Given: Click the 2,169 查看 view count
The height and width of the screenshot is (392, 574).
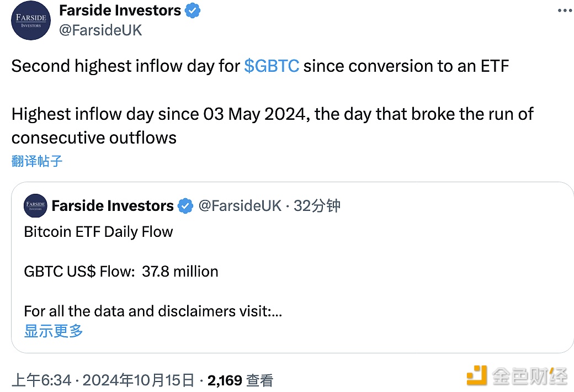Looking at the screenshot, I should click(x=240, y=380).
